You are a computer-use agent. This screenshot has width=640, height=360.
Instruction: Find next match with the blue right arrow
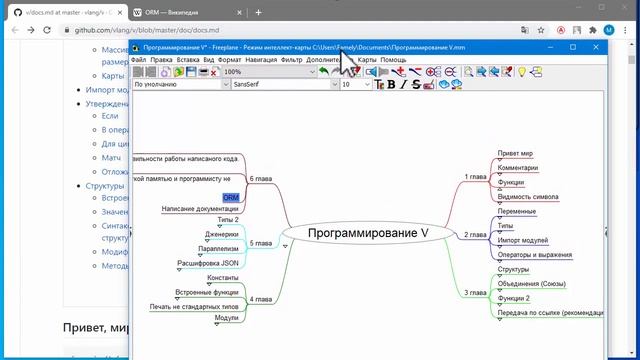pyautogui.click(x=481, y=72)
